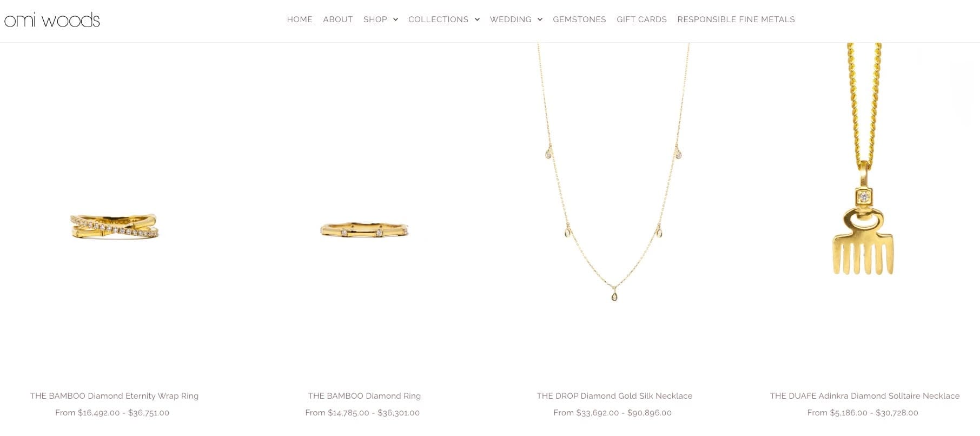View the Bamboo Diamond Ring image
Screen dimensions: 980x436
click(x=365, y=229)
